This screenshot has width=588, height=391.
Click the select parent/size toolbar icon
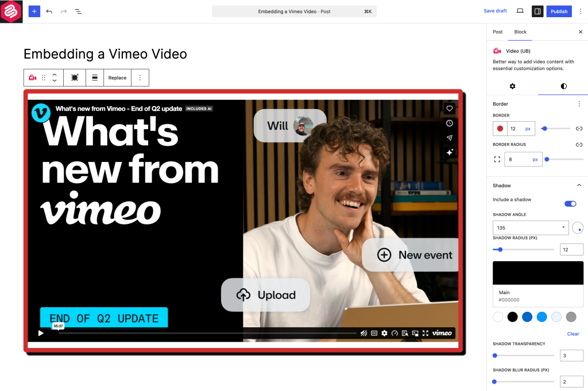75,78
